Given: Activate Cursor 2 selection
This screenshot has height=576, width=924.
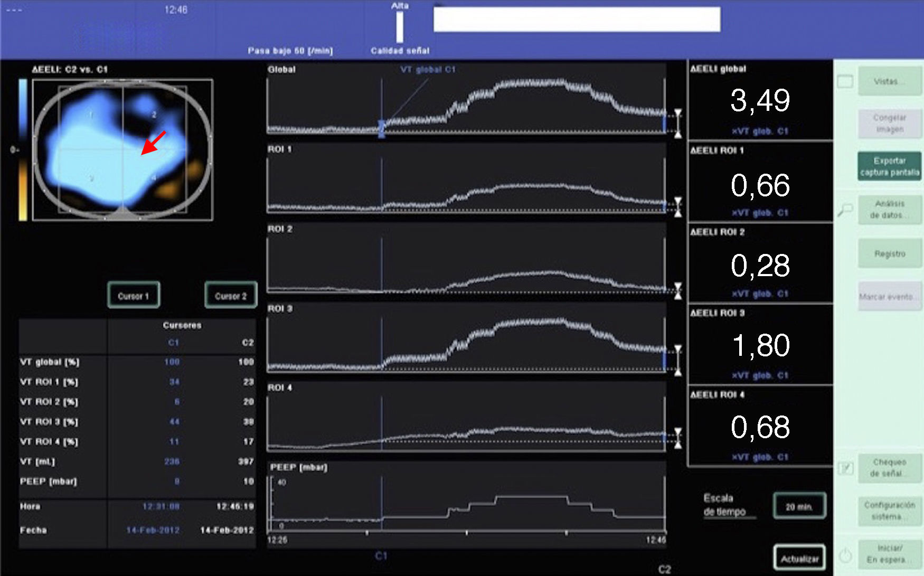Looking at the screenshot, I should (x=231, y=296).
